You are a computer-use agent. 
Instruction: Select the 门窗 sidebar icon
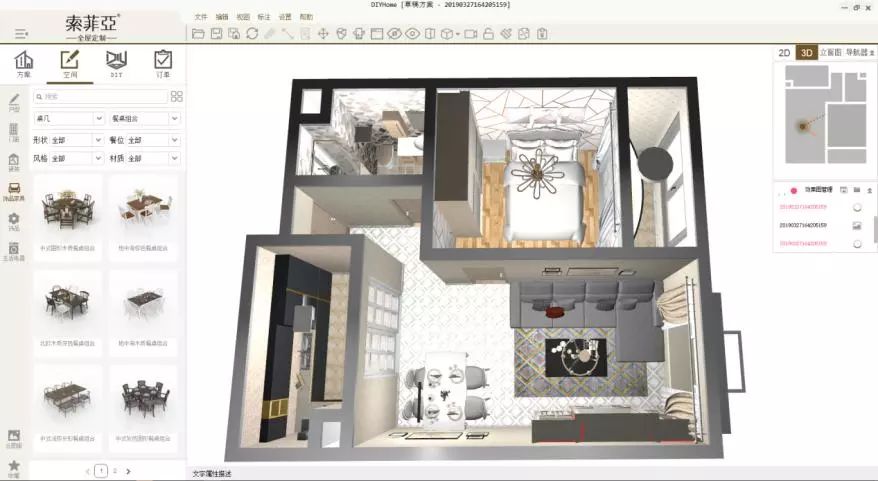14,133
